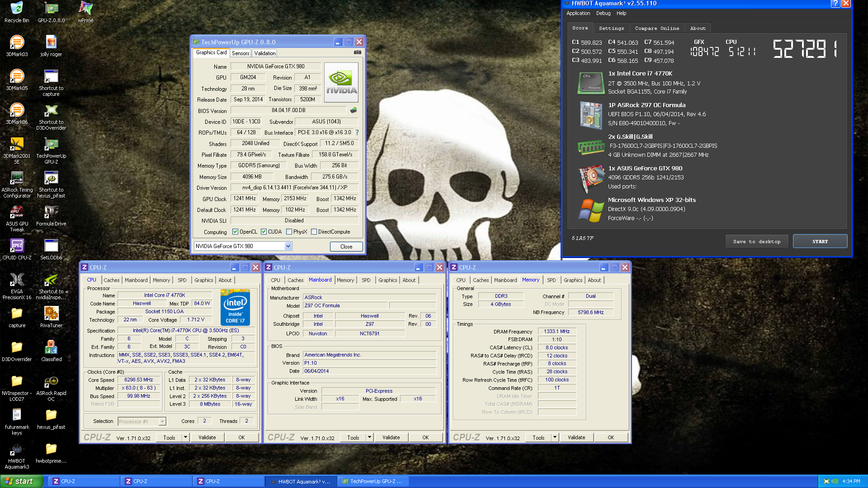Open About tab in Aquamark
The height and width of the screenshot is (488, 868).
(698, 28)
